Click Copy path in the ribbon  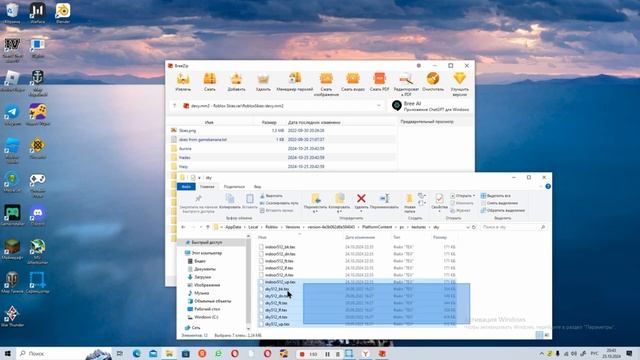279,203
